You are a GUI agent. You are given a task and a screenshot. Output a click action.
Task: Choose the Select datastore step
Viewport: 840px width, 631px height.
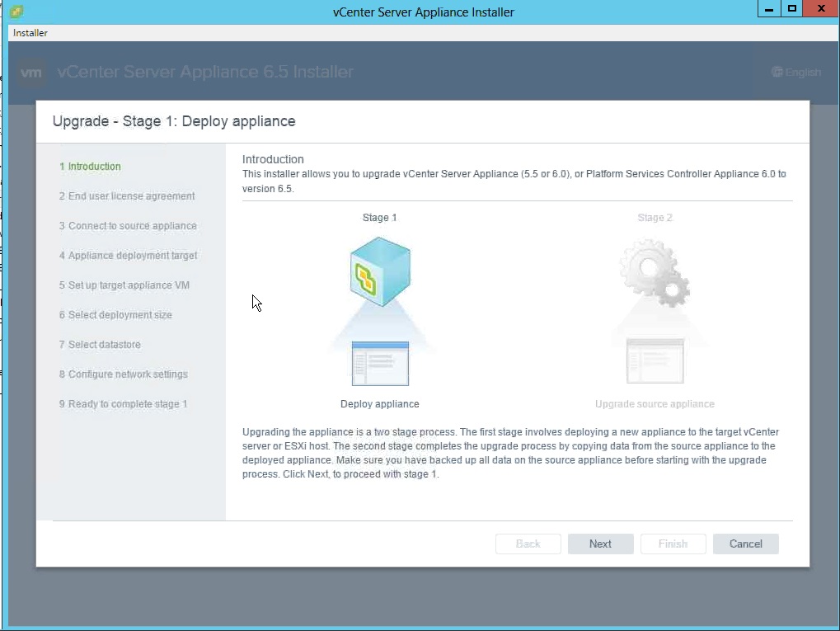tap(100, 345)
